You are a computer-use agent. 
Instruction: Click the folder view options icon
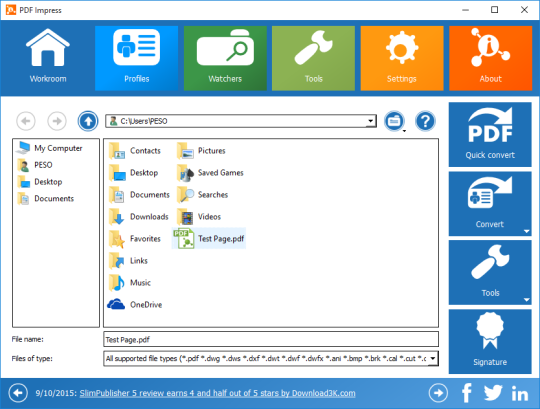[x=394, y=121]
